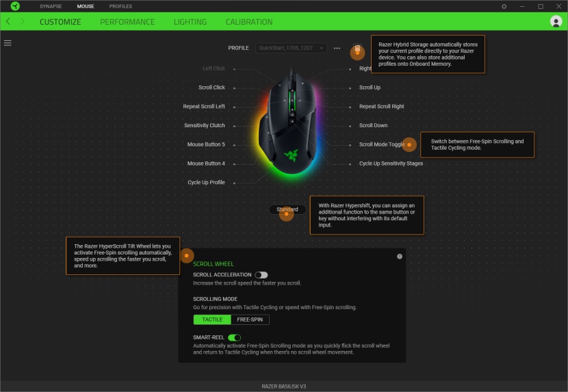The height and width of the screenshot is (392, 568).
Task: Open the settings gear icon
Action: tap(504, 6)
